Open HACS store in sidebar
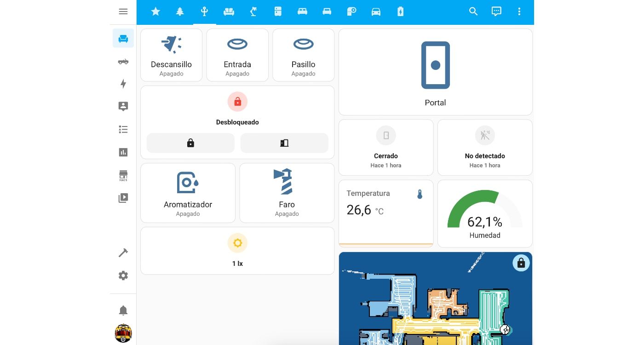 click(123, 175)
